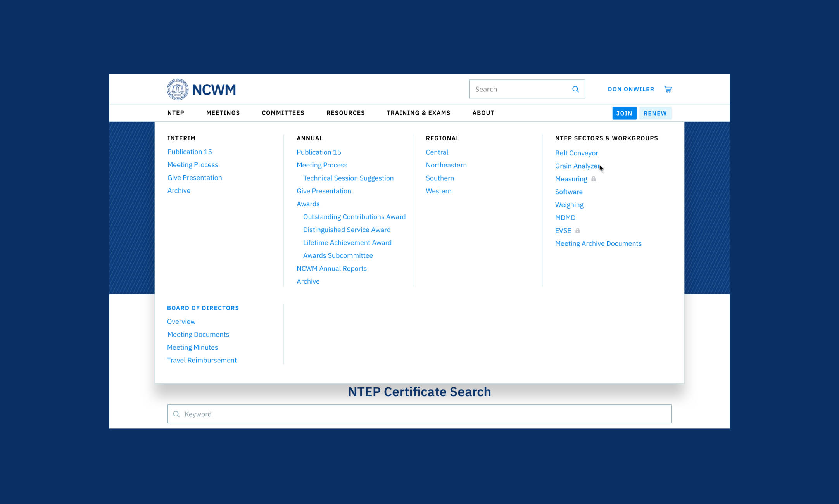Click the JOIN button
This screenshot has height=504, width=839.
[x=625, y=113]
